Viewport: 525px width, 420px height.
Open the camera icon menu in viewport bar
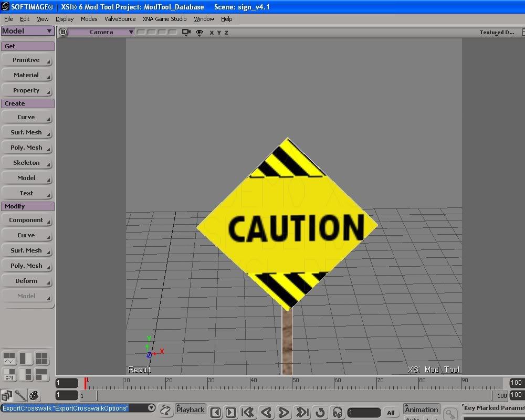(186, 32)
